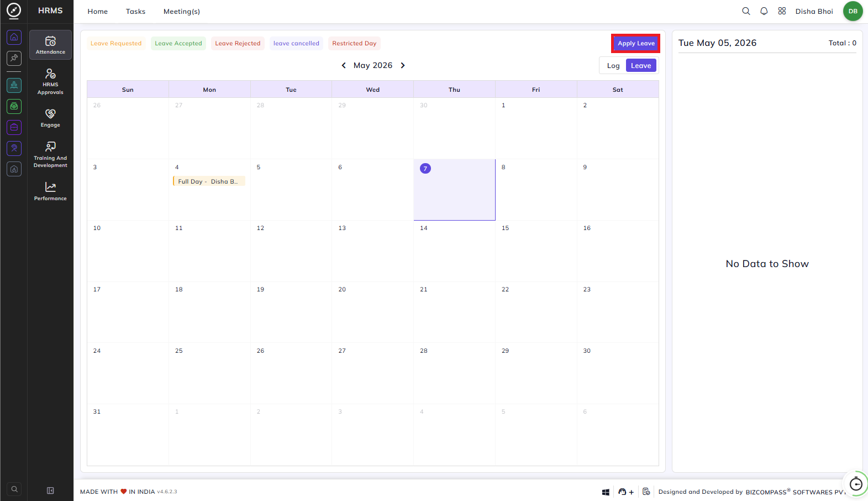Click the HRMS title in sidebar
The width and height of the screenshot is (868, 501).
pos(50,11)
